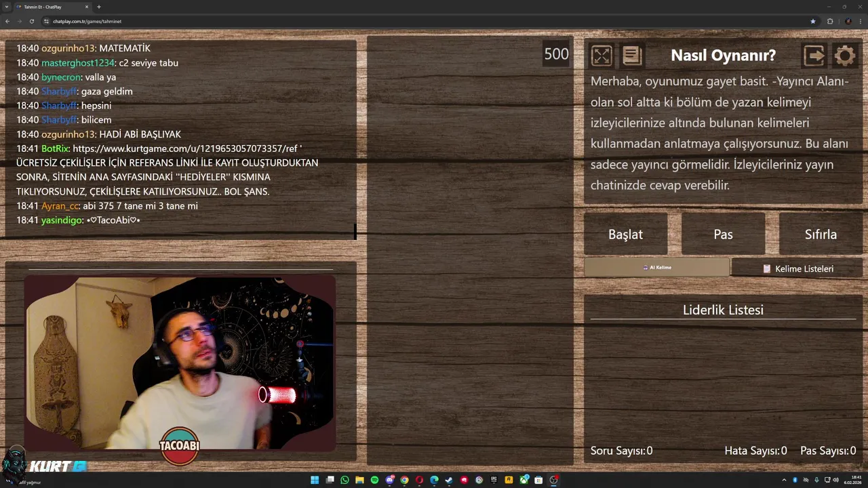The width and height of the screenshot is (868, 488).
Task: Open the kurtgame.com referral link in chat
Action: coord(184,148)
